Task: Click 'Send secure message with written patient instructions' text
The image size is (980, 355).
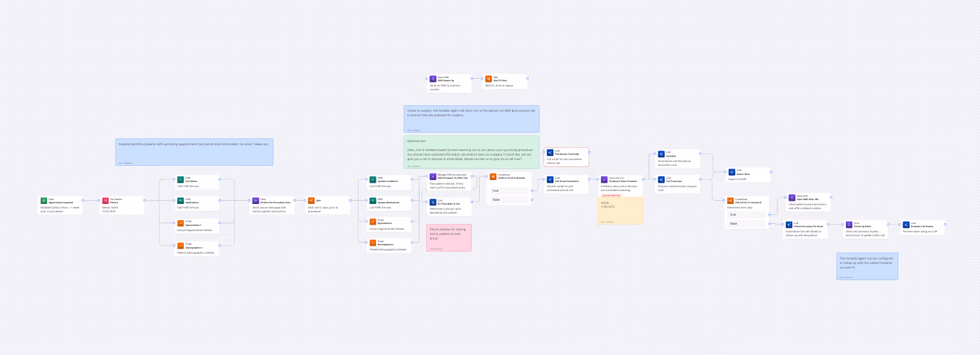Action: pyautogui.click(x=269, y=209)
